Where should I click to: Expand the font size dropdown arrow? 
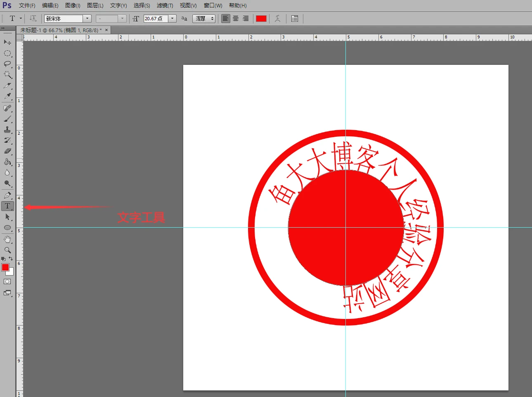[x=173, y=19]
